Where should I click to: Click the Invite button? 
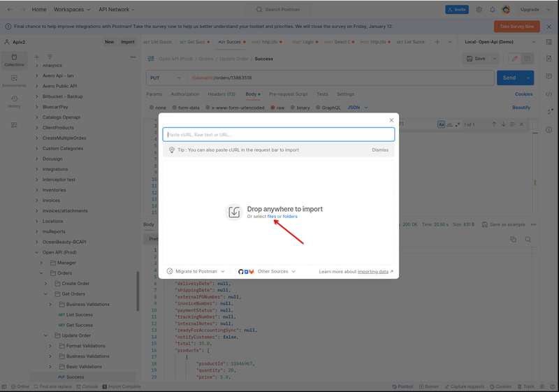click(x=457, y=10)
